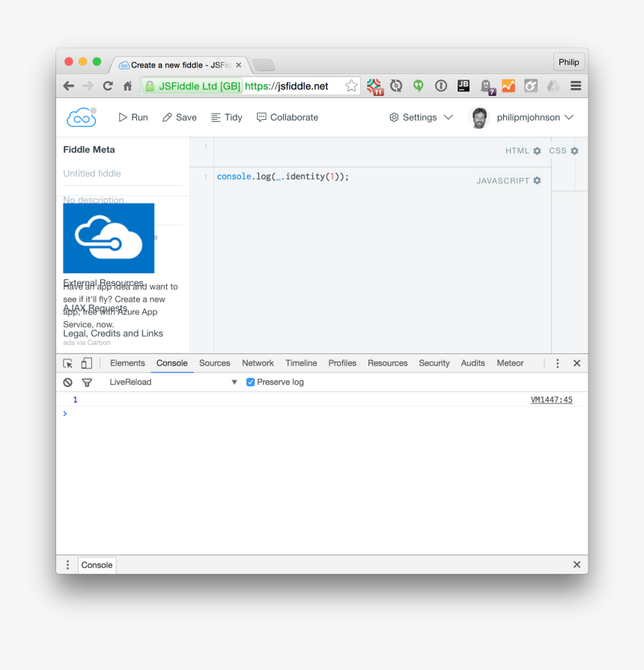
Task: Reload the page in browser toolbar
Action: (x=108, y=86)
